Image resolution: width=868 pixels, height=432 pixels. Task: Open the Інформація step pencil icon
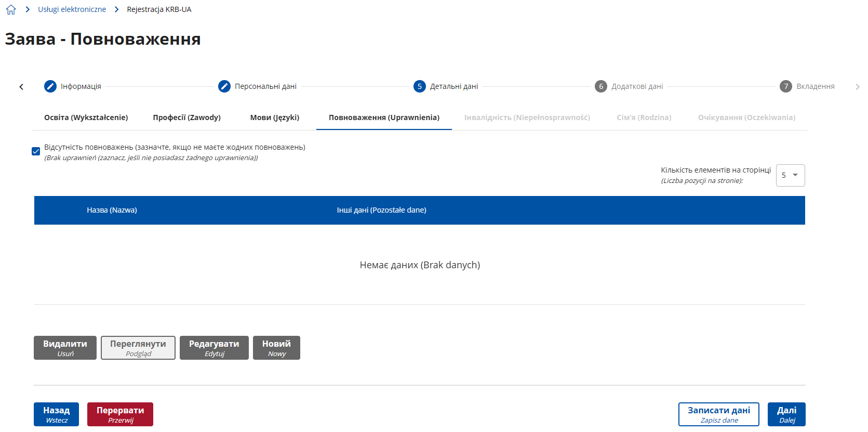point(50,86)
